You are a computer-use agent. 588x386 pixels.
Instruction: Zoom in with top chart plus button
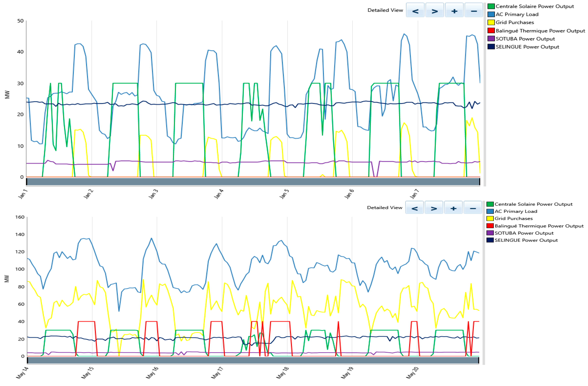pos(454,10)
